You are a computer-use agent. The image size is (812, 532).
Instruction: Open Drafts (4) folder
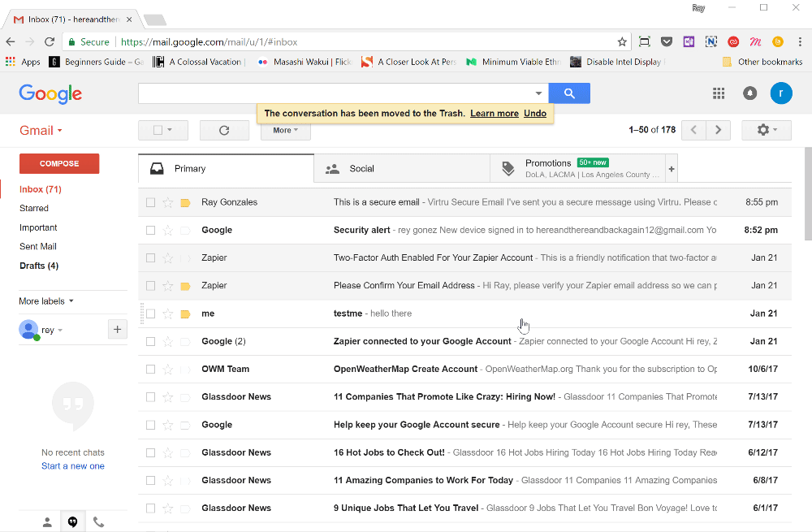[x=39, y=266]
